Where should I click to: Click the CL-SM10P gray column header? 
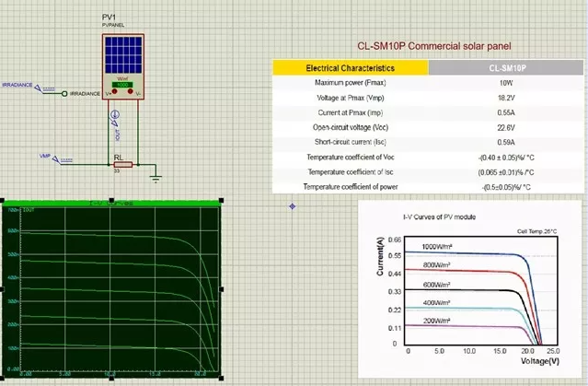coord(506,68)
